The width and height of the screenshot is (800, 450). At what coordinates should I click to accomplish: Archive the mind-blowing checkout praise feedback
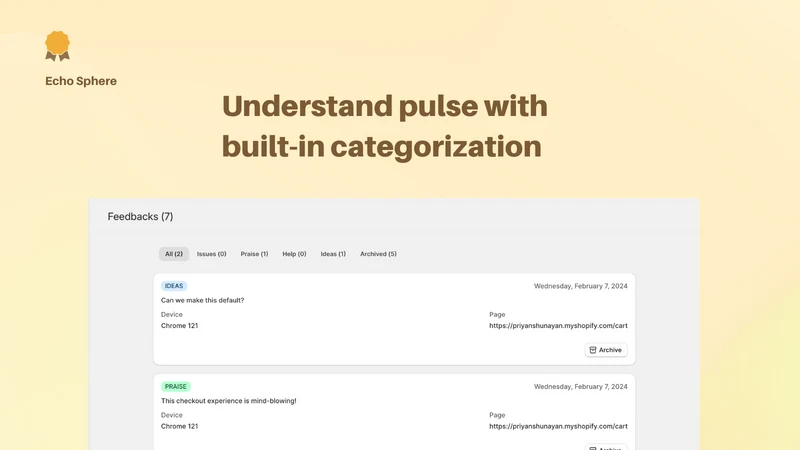606,447
